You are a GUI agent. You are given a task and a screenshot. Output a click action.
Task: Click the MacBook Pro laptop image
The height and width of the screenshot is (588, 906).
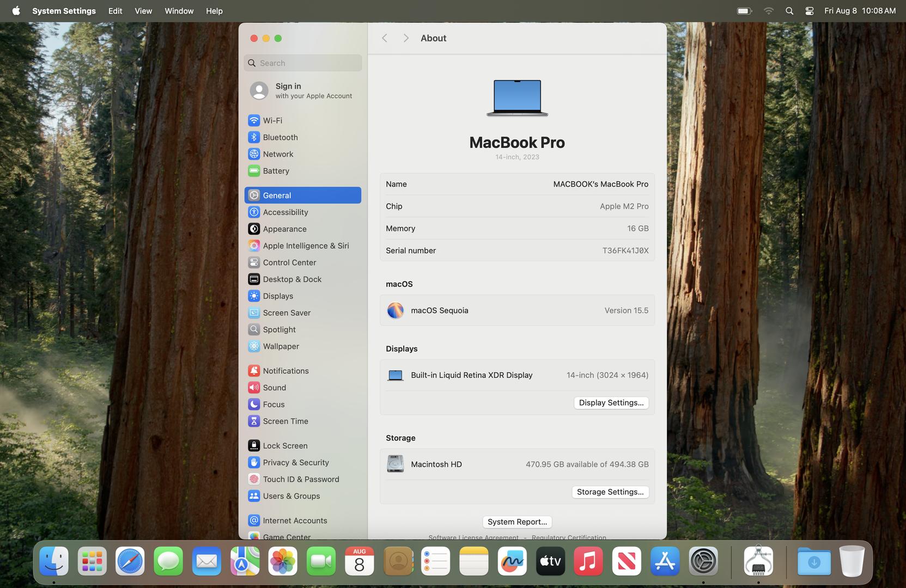tap(517, 98)
